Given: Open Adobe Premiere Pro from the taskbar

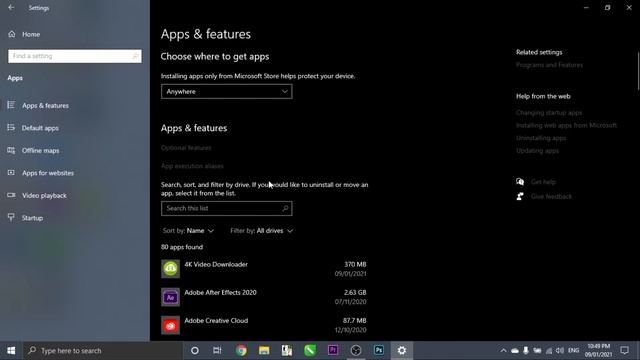Looking at the screenshot, I should point(333,351).
